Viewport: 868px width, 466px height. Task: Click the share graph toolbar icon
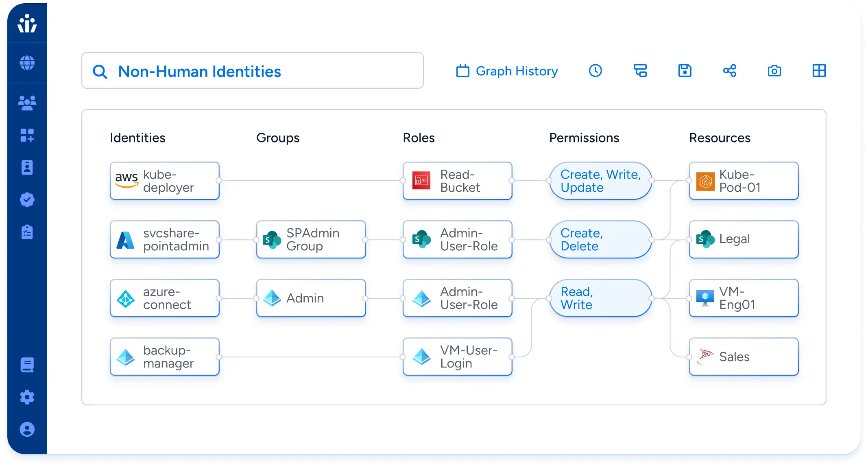coord(729,71)
